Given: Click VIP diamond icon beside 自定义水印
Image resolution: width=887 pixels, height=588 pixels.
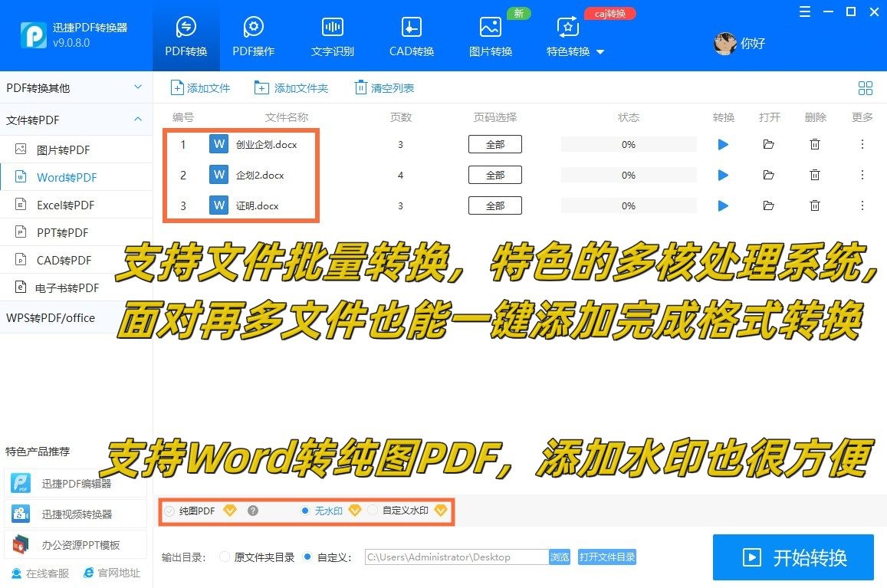Looking at the screenshot, I should (441, 511).
